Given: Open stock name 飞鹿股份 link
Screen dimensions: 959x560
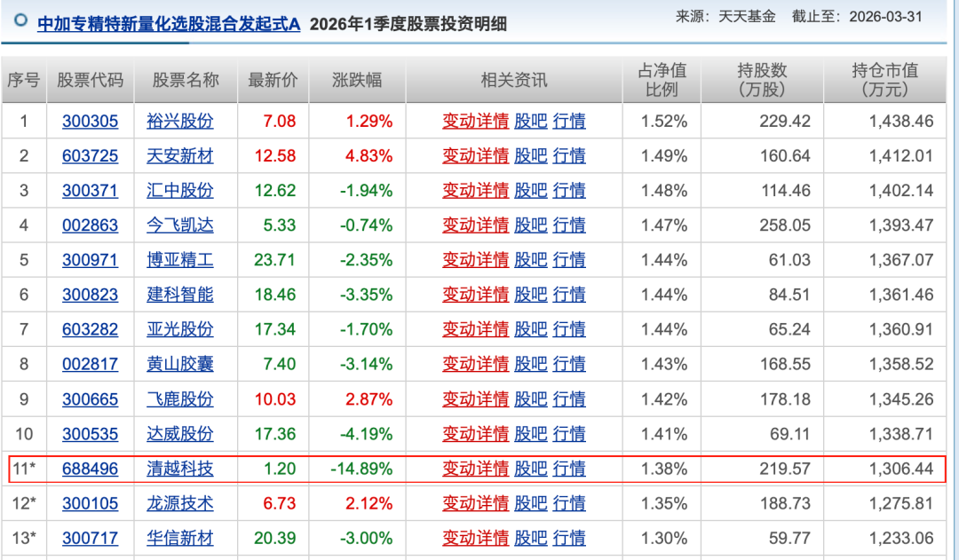Looking at the screenshot, I should click(x=179, y=399).
